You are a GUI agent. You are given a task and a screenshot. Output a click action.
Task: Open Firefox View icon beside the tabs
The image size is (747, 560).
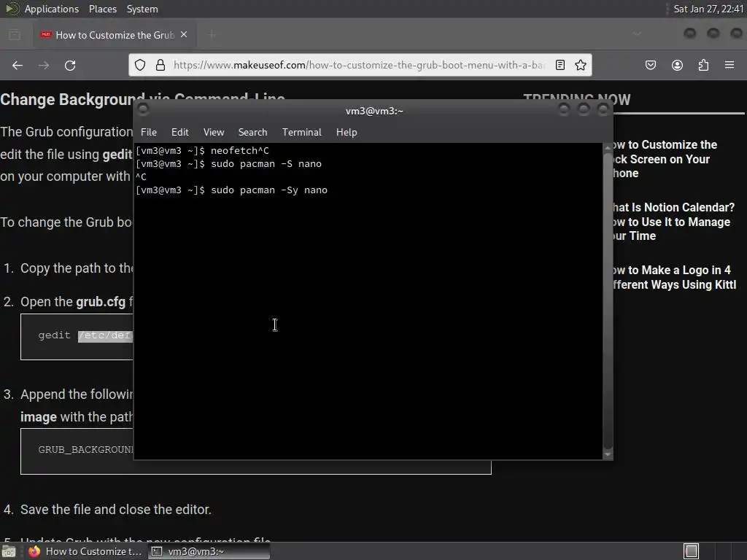point(15,35)
